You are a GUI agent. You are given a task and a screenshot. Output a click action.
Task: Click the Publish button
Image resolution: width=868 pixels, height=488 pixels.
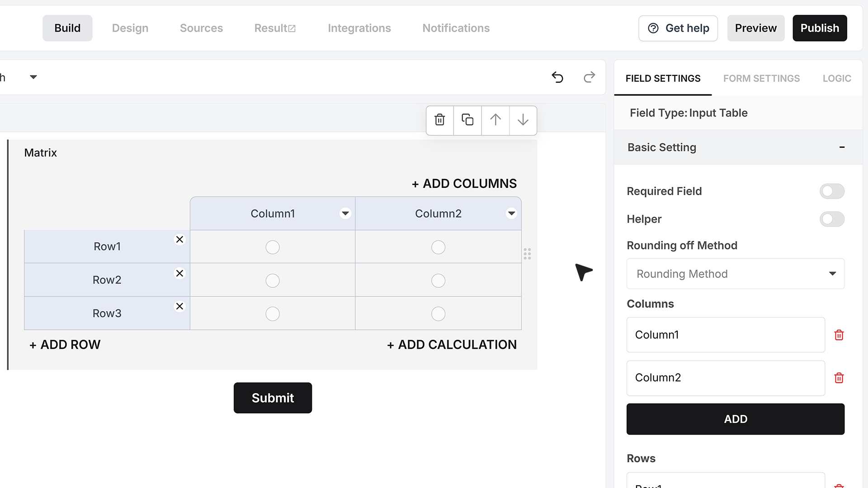[x=820, y=28]
